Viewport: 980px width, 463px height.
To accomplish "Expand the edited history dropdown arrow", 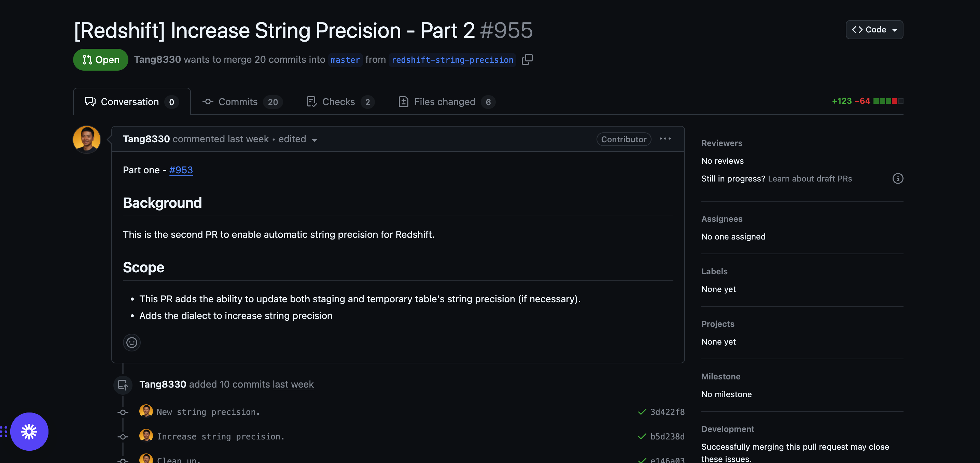I will (x=314, y=140).
